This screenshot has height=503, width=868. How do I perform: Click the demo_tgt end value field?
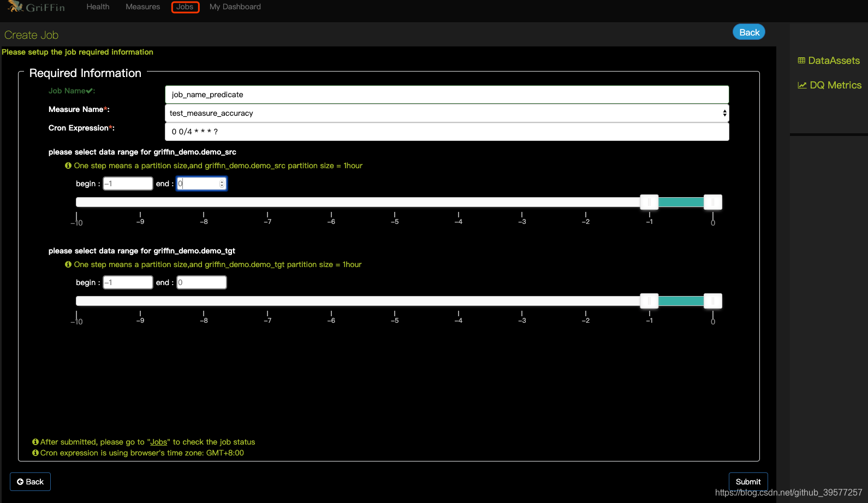pyautogui.click(x=201, y=282)
